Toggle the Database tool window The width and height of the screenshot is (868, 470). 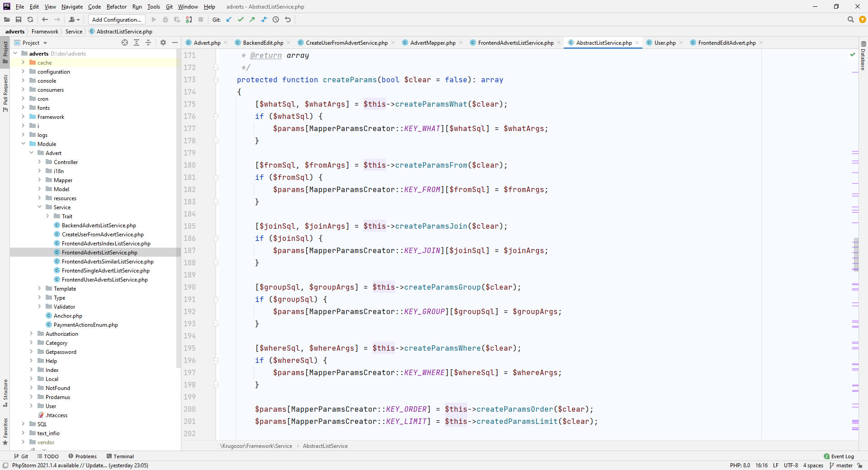(x=863, y=56)
